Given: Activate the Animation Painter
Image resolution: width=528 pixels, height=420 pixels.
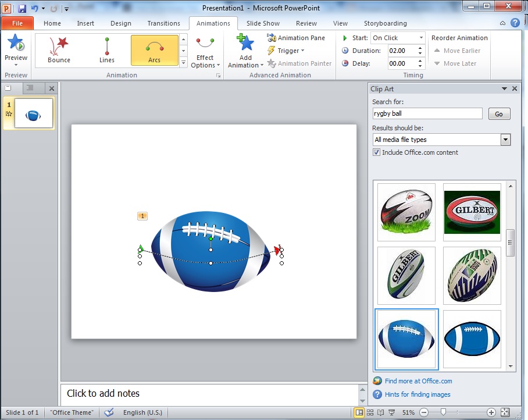Looking at the screenshot, I should tap(299, 63).
